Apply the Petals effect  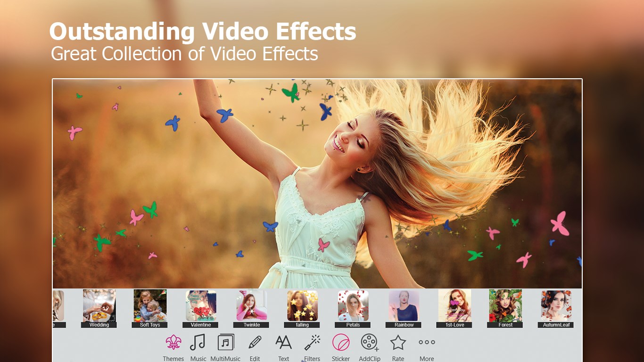coord(353,306)
